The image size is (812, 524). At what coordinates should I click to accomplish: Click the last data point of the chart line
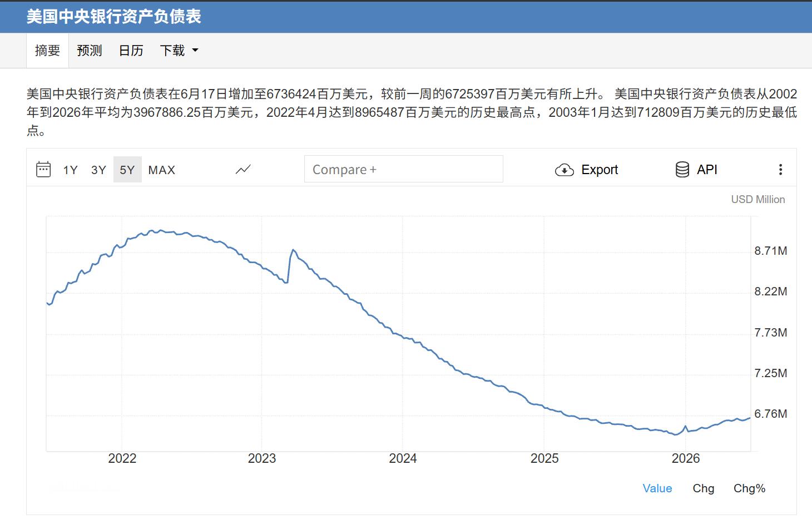750,418
